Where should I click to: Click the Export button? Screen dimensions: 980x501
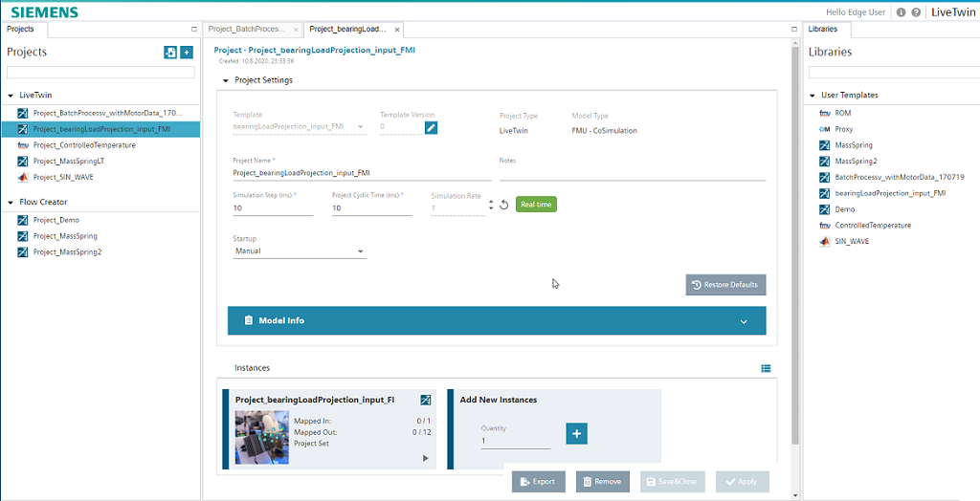538,482
